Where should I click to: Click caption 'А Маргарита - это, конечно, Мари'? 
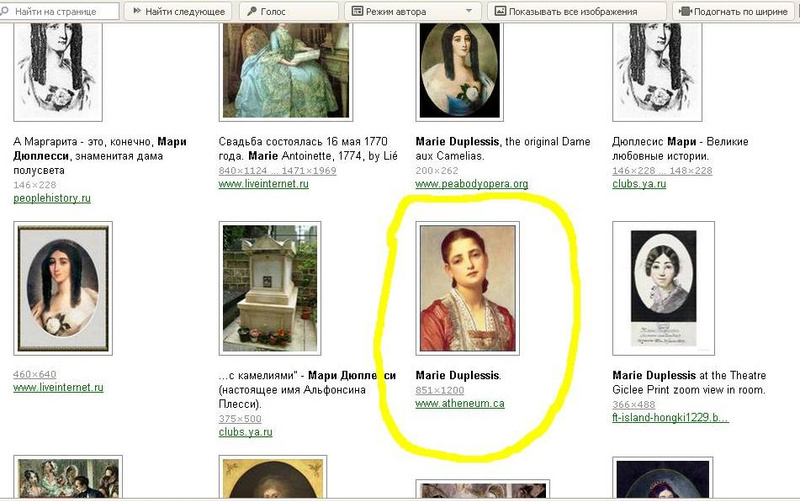tap(100, 142)
